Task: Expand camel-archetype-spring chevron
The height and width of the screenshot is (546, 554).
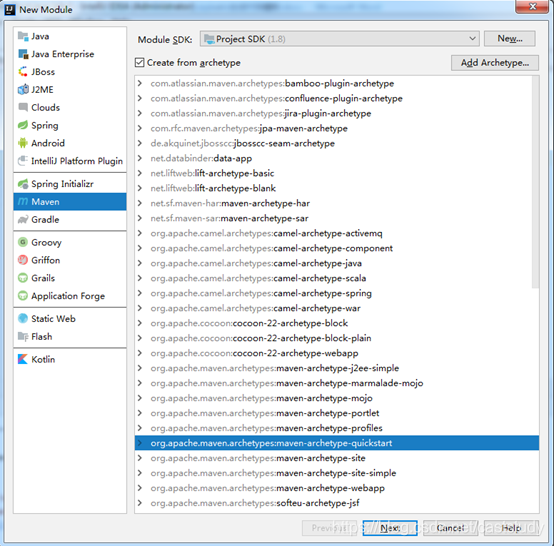Action: pyautogui.click(x=140, y=293)
